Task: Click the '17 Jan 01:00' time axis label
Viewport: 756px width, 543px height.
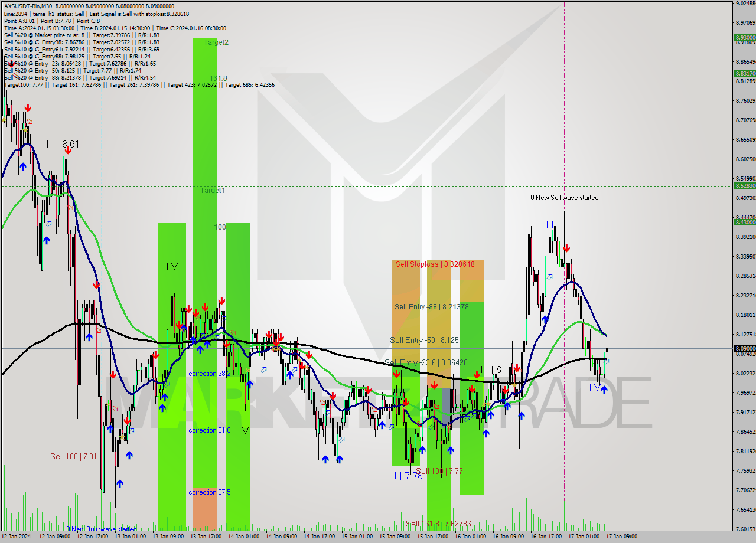Action: [584, 537]
